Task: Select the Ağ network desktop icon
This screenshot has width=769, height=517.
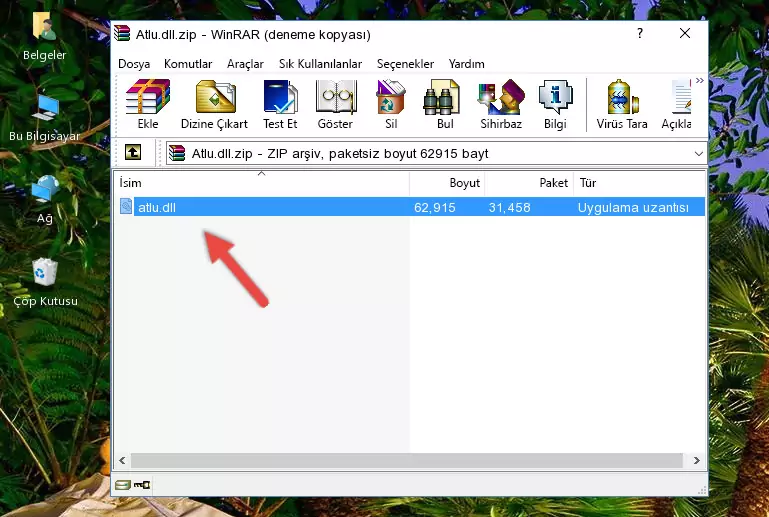Action: [45, 200]
